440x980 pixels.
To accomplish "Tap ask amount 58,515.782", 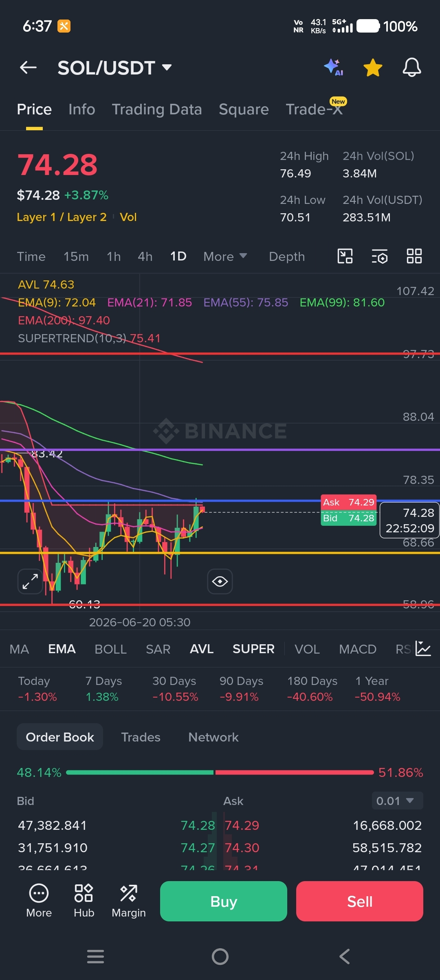I will pos(387,848).
